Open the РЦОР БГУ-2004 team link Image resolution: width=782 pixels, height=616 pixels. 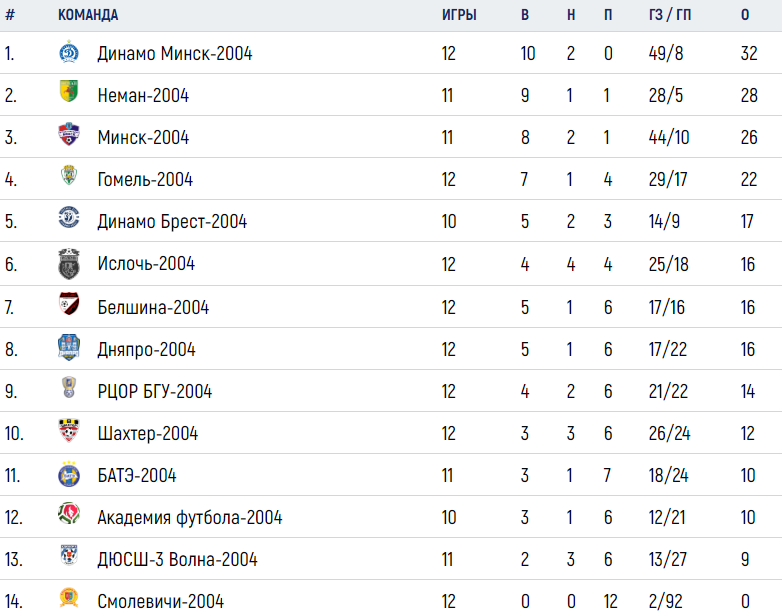155,392
